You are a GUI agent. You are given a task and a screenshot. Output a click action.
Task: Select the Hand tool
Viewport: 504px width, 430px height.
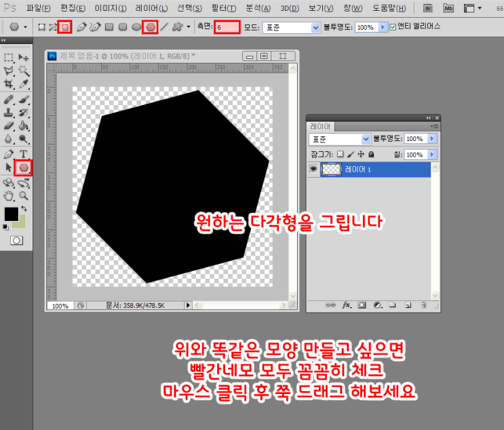click(8, 196)
